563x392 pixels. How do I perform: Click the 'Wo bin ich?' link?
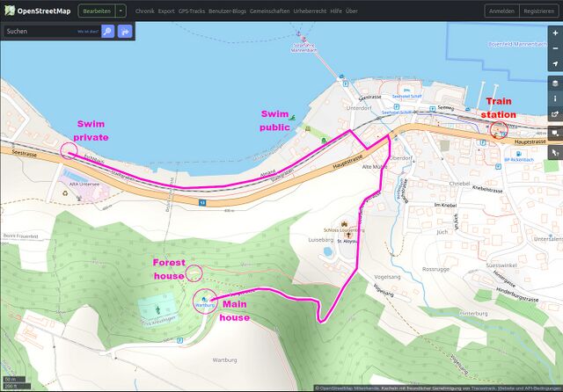tap(86, 31)
